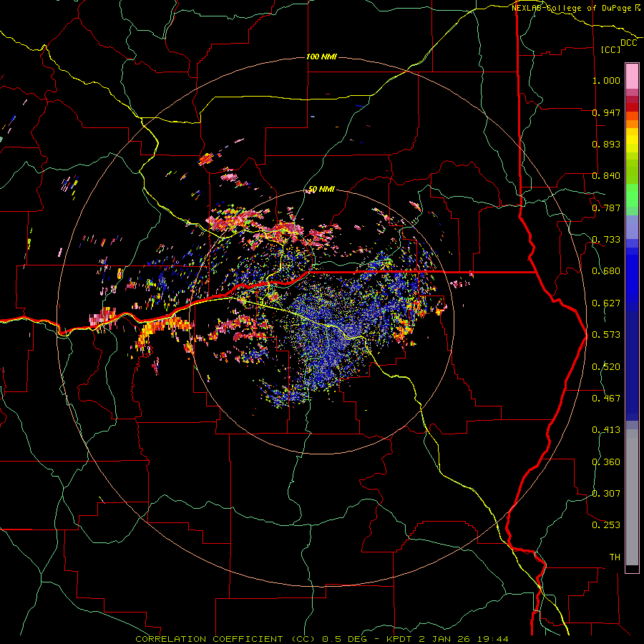Select the 0.733 scale value

click(606, 240)
